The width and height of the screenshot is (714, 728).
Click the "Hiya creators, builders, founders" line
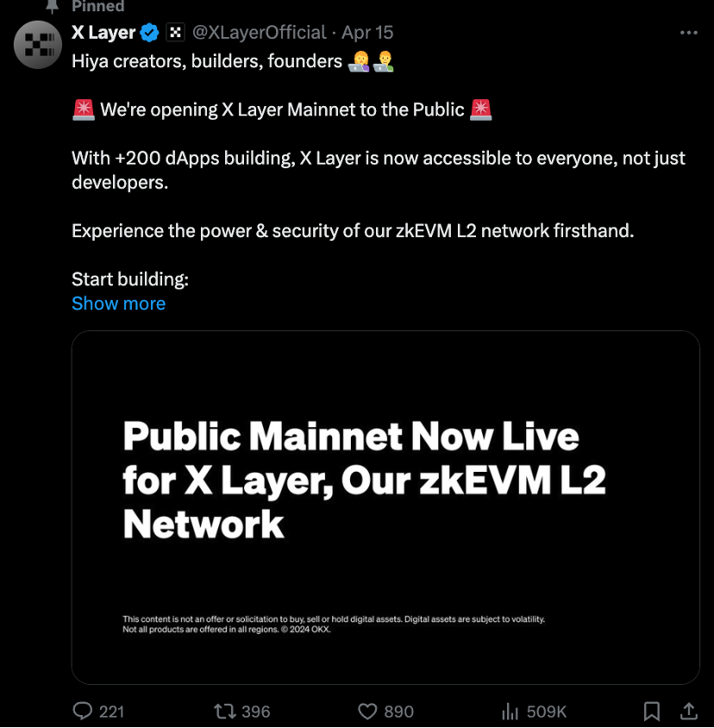click(x=207, y=61)
